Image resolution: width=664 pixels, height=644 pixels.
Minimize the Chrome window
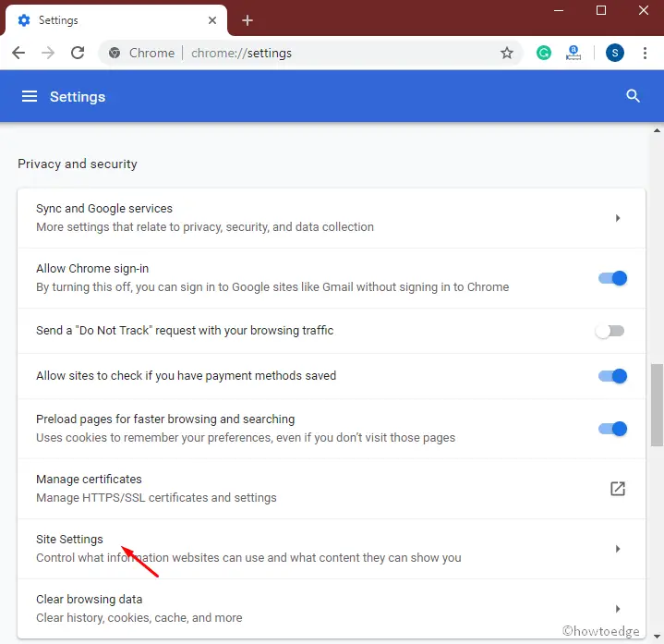(x=559, y=10)
